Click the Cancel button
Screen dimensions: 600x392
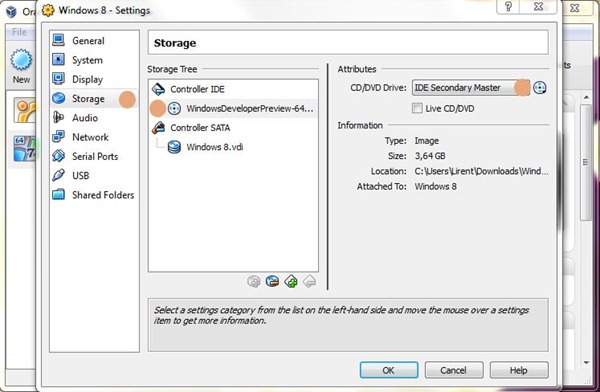point(454,370)
